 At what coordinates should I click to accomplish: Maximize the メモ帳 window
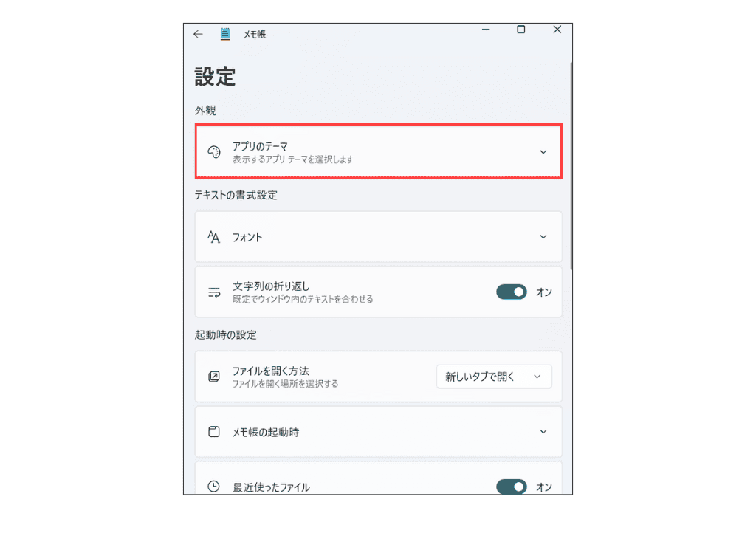pyautogui.click(x=520, y=30)
